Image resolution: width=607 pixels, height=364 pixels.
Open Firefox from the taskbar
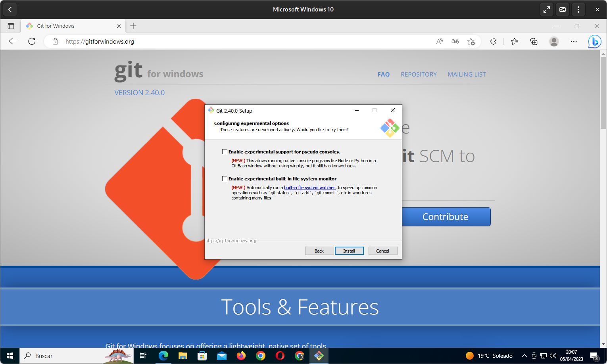tap(241, 356)
